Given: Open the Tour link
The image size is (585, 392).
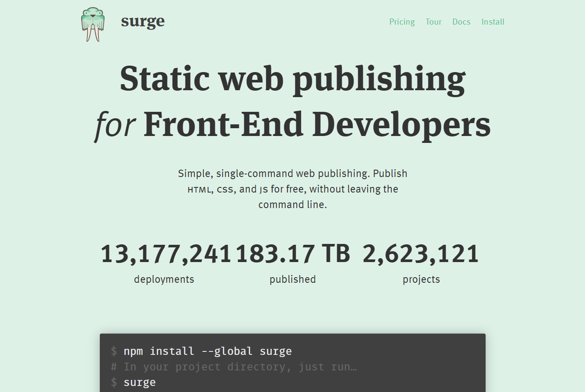Looking at the screenshot, I should point(433,22).
